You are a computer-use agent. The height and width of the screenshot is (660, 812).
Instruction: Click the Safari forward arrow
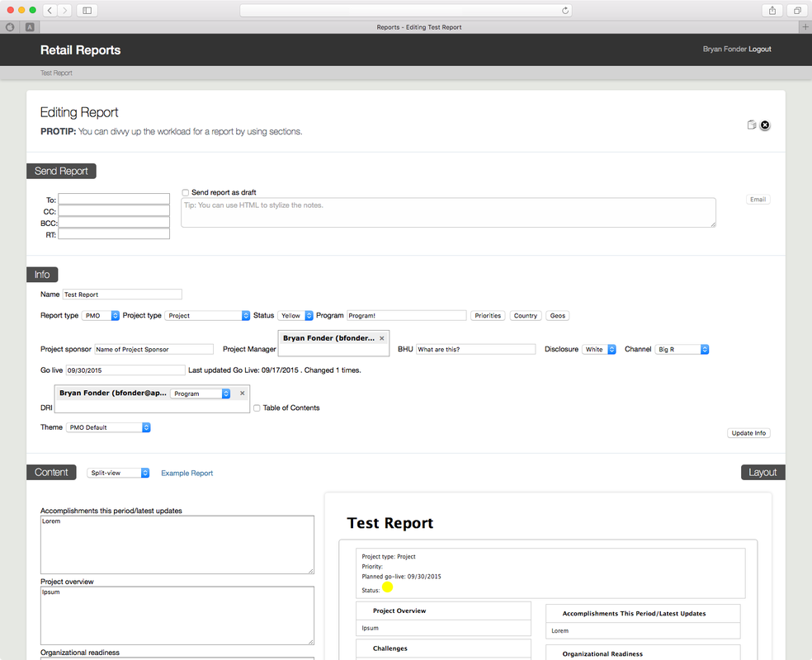coord(64,11)
